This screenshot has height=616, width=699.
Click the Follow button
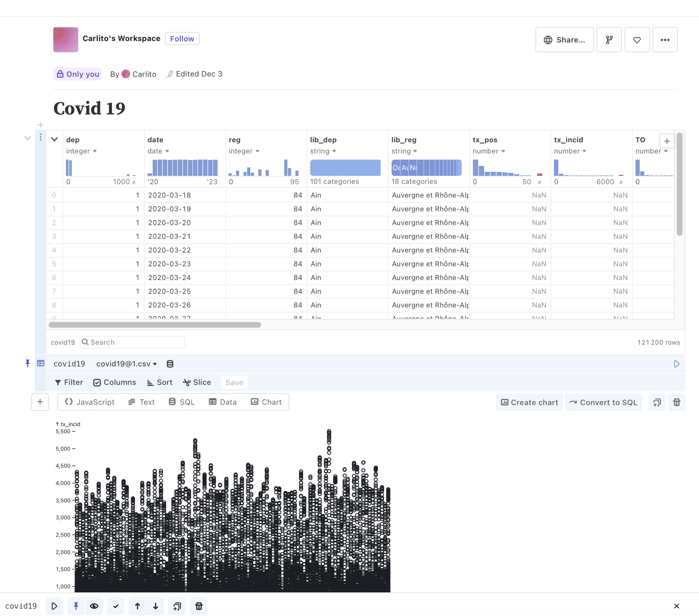pyautogui.click(x=182, y=39)
